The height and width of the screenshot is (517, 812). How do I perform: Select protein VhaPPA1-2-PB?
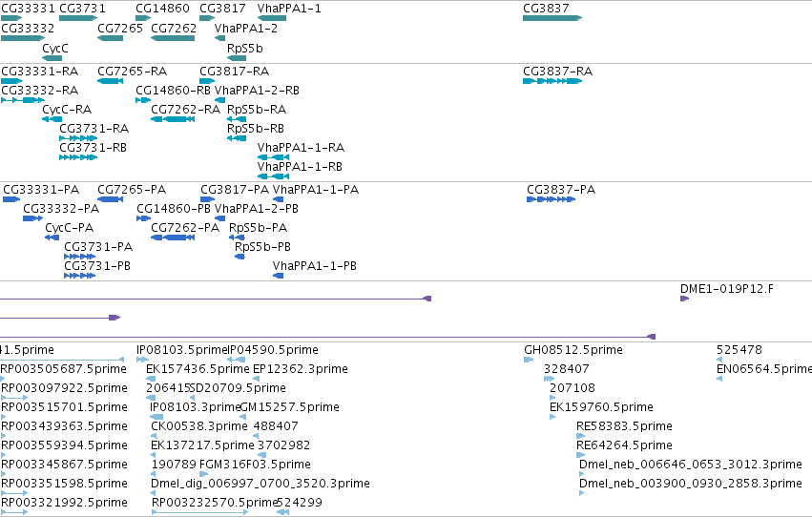(x=257, y=209)
